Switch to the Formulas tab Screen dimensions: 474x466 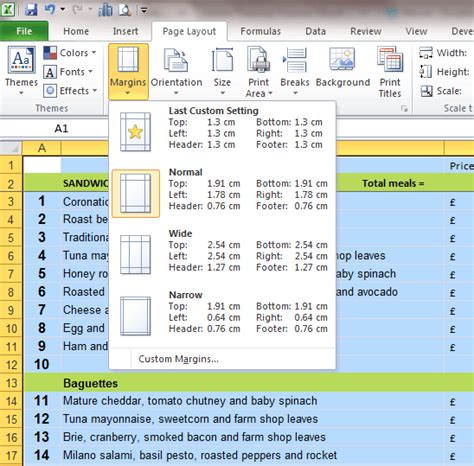[x=261, y=31]
